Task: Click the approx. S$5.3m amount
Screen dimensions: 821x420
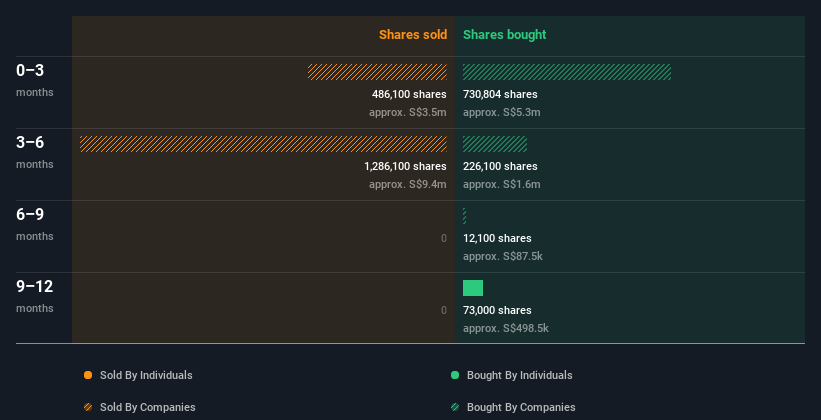Action: pyautogui.click(x=502, y=112)
